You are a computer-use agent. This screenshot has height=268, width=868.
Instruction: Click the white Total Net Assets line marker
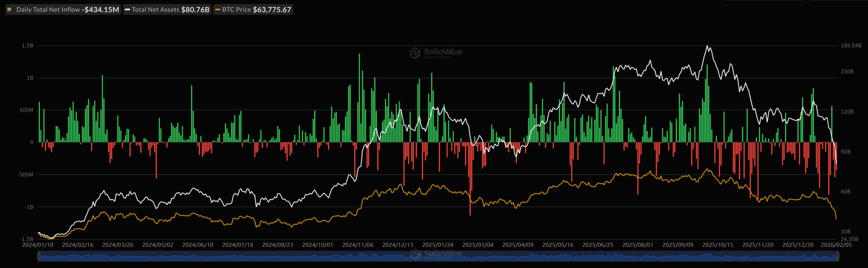[127, 9]
